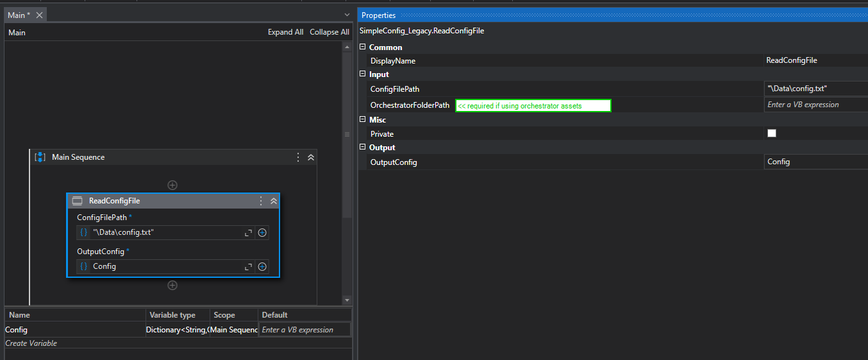Close the Main workflow tab
The height and width of the screenshot is (360, 868).
39,15
